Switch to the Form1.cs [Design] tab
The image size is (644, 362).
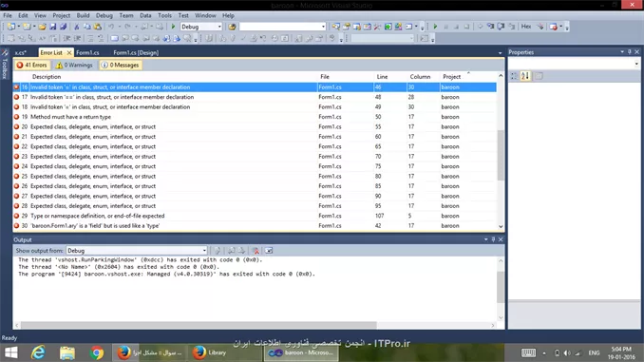point(136,52)
